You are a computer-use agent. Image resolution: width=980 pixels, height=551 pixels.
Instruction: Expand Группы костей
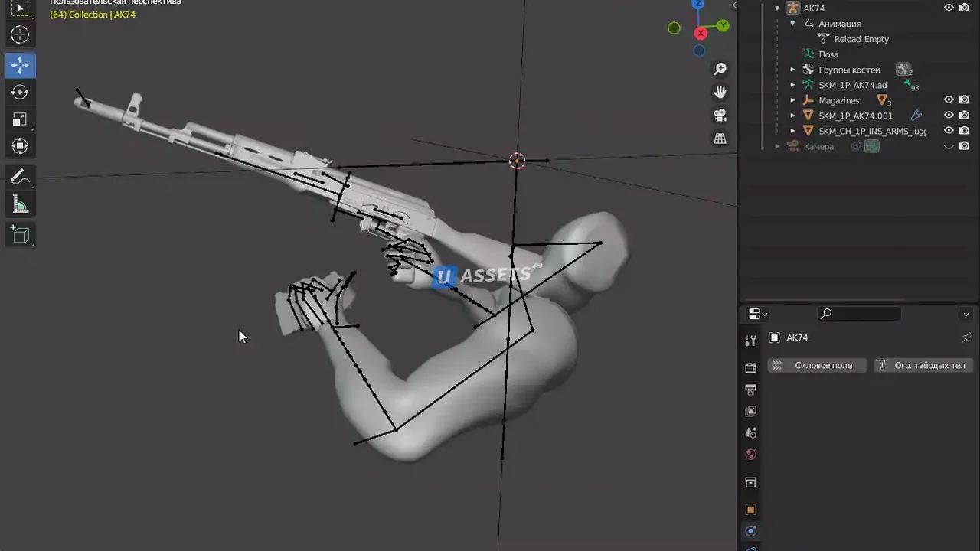click(x=792, y=70)
